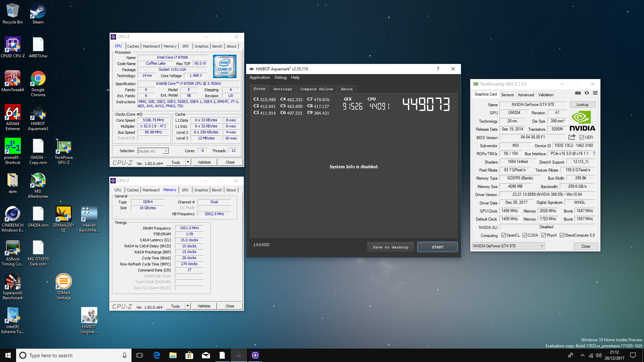Image resolution: width=644 pixels, height=362 pixels.
Task: Select GM204 - Copy.rom file
Action: [38, 151]
